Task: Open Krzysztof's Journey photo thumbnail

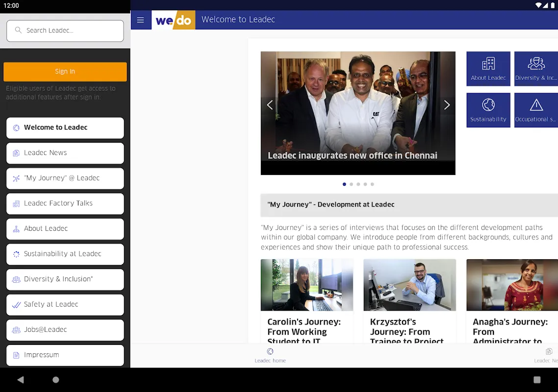Action: 409,285
